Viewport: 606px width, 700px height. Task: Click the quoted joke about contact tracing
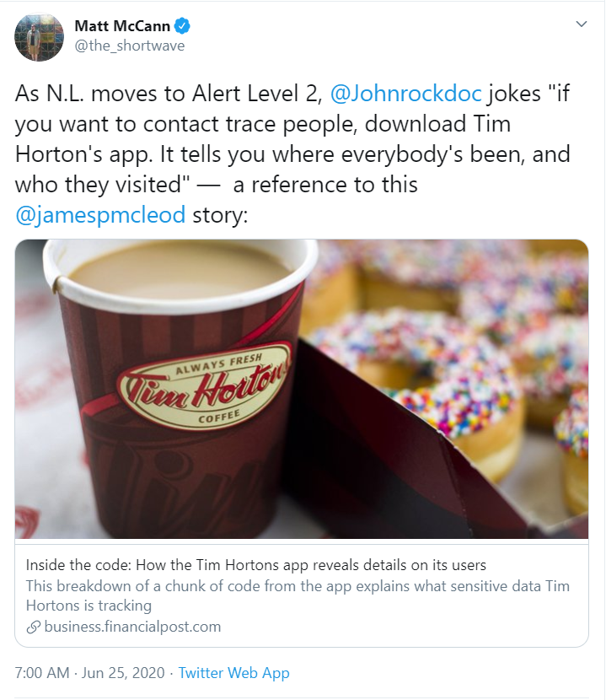tap(292, 139)
